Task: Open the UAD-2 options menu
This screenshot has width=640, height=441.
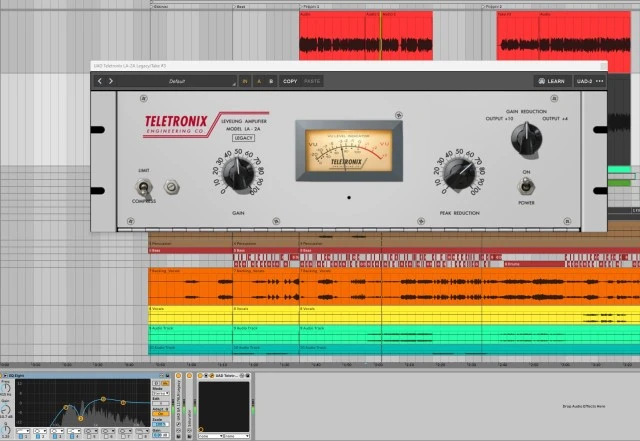Action: (589, 81)
